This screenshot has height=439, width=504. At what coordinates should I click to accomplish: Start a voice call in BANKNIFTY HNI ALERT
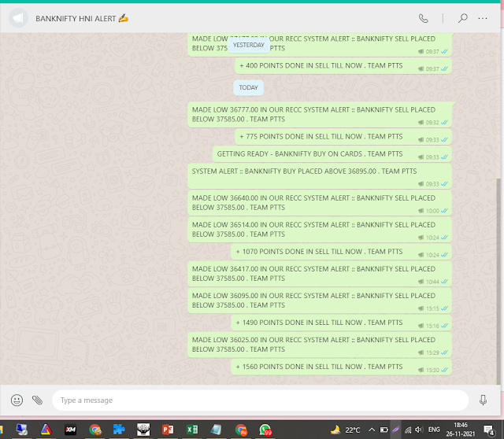(x=424, y=18)
